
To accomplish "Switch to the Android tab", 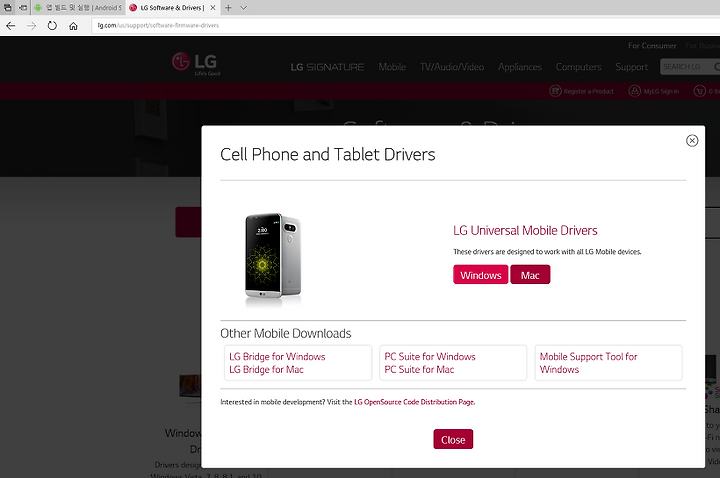I will point(78,8).
